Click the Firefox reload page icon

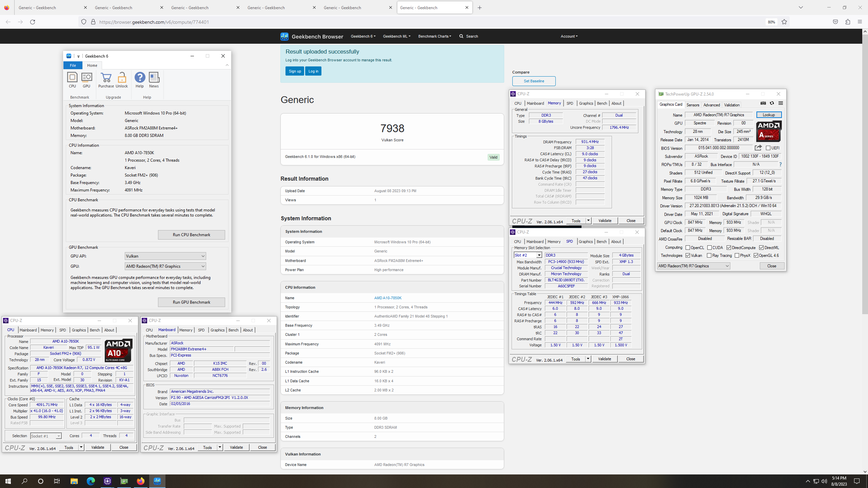[33, 22]
